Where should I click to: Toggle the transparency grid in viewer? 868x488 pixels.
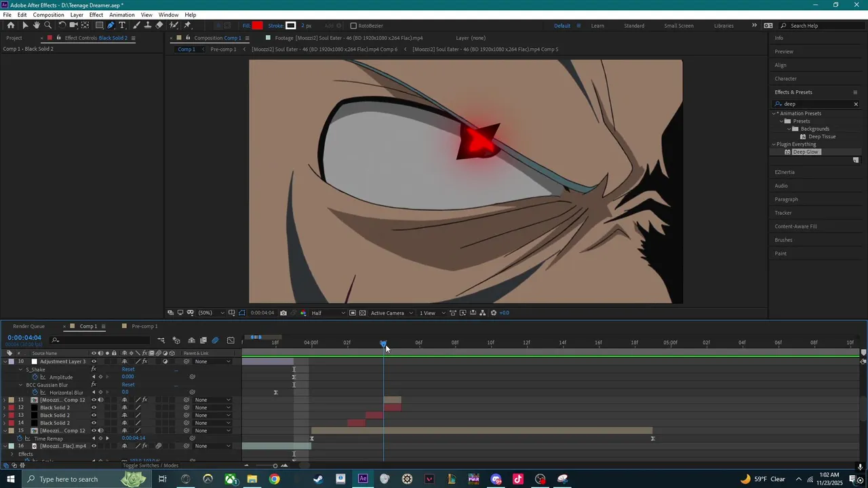point(363,313)
